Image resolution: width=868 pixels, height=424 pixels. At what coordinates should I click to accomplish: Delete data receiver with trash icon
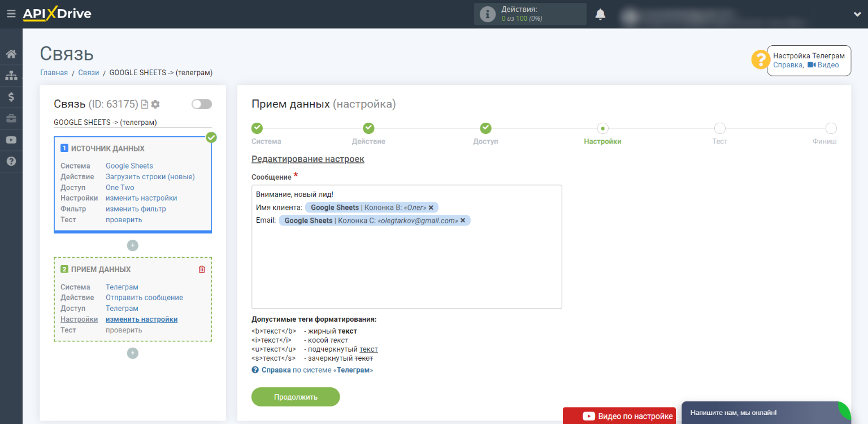point(202,270)
